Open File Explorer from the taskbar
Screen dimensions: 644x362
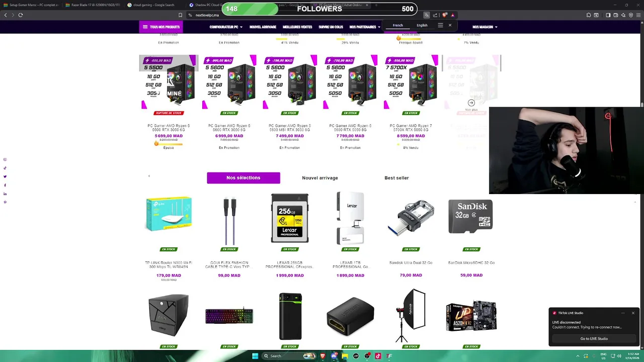[x=345, y=356]
